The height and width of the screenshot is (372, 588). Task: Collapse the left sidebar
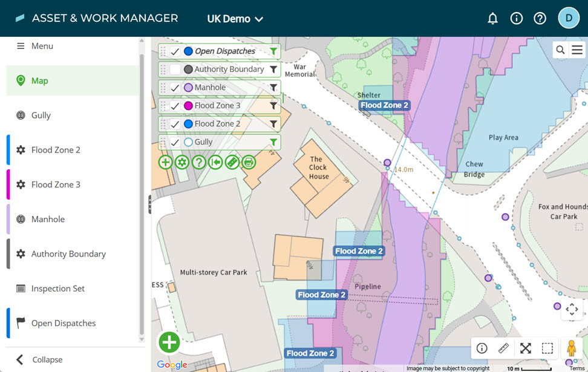coord(39,359)
